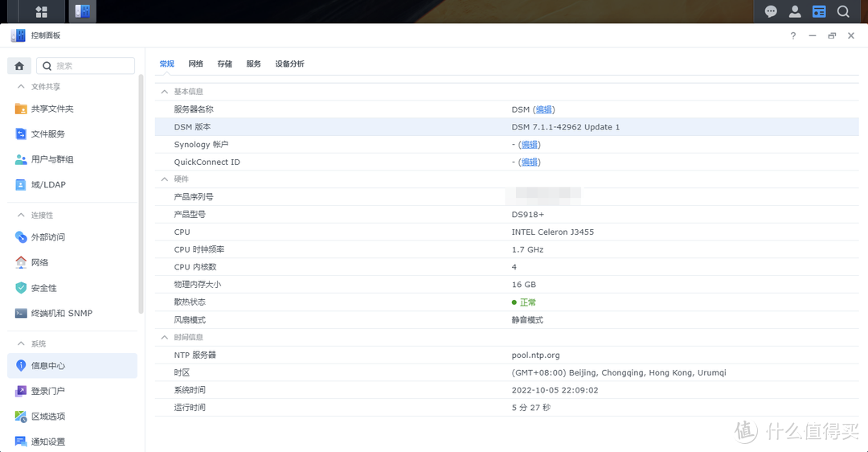Open 安全性 security shield icon
The image size is (868, 452).
pyautogui.click(x=20, y=288)
